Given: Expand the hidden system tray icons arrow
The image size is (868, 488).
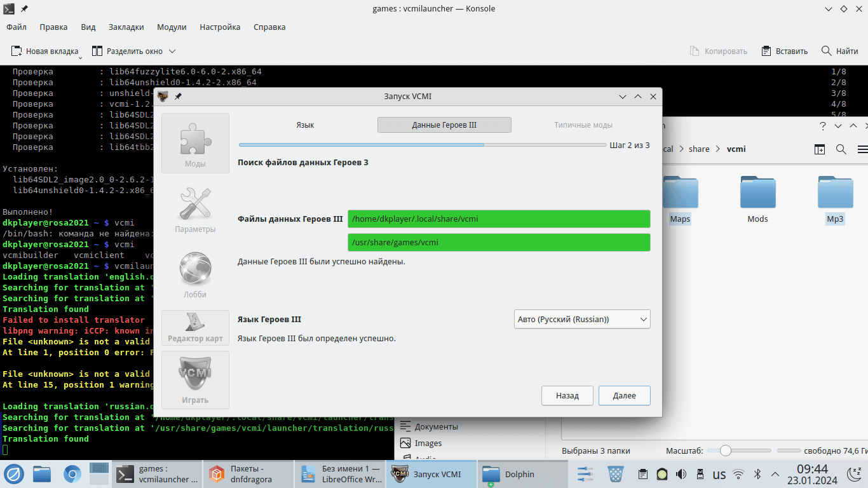Looking at the screenshot, I should (775, 474).
